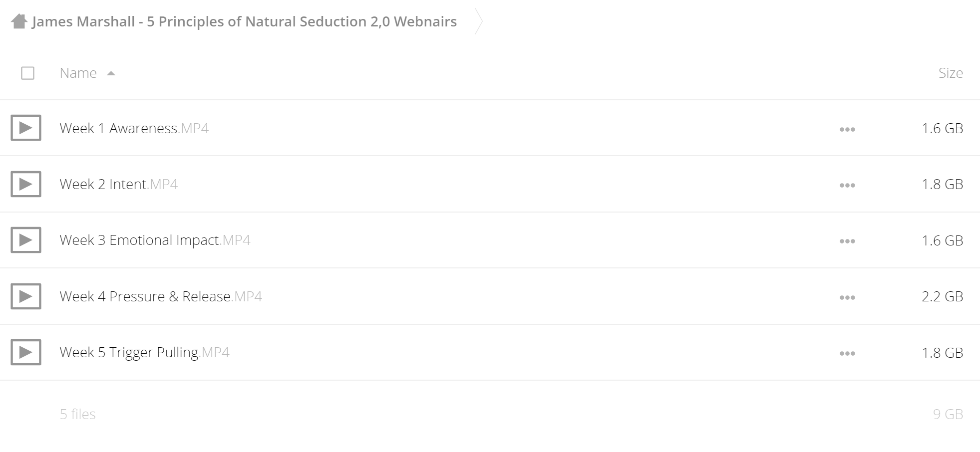This screenshot has height=452, width=980.
Task: Click video icon for Week 1 Awareness
Action: 26,128
